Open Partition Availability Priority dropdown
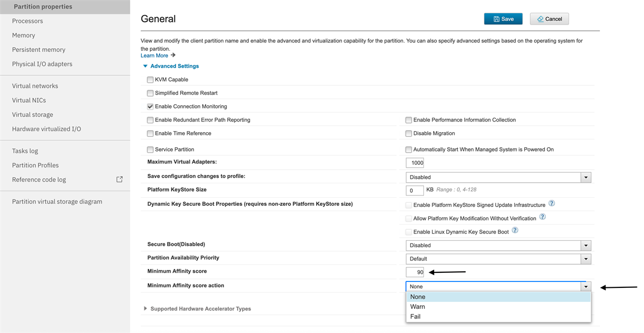Viewport: 644px width, 333px height. 499,259
